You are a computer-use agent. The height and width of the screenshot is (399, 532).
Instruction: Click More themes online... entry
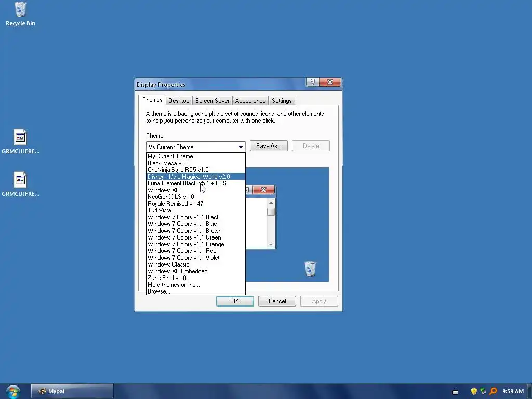point(196,285)
